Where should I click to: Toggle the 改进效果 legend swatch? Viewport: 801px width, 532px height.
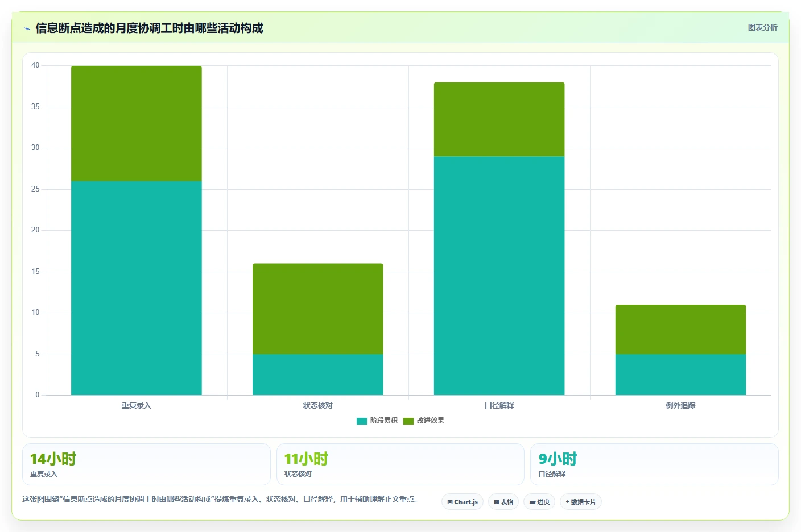tap(408, 421)
